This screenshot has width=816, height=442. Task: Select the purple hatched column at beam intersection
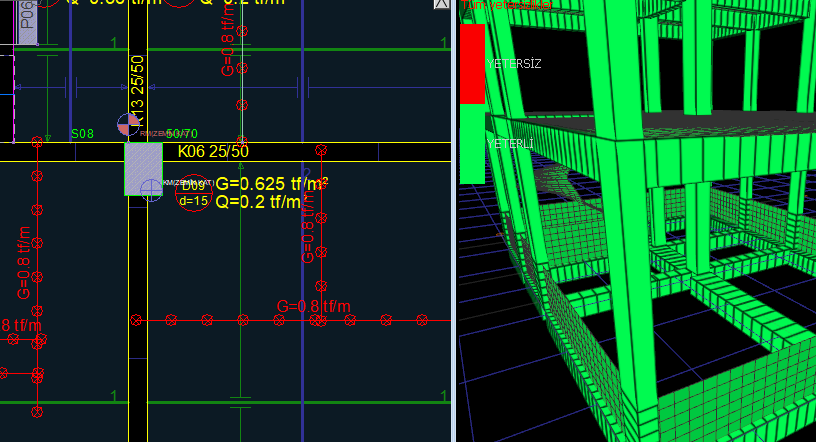143,168
